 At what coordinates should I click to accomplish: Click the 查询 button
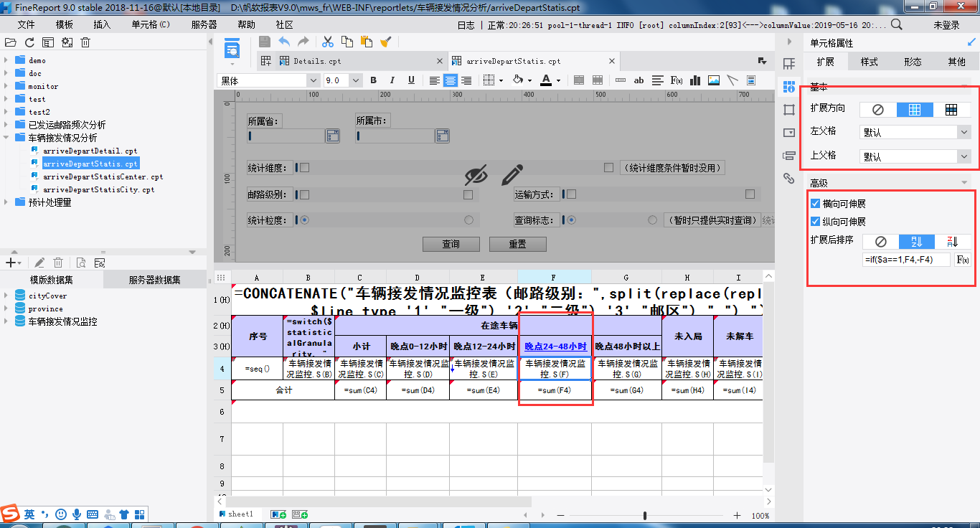[x=451, y=244]
